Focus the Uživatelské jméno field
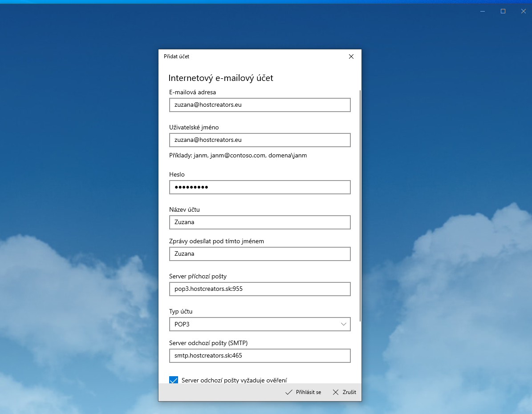 pos(260,140)
